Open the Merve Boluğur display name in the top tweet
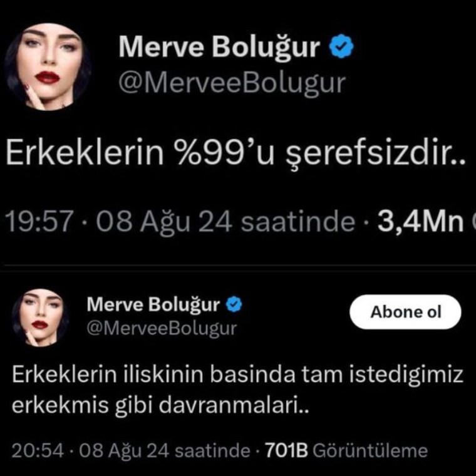Viewport: 476px width, 476px height. pos(219,47)
